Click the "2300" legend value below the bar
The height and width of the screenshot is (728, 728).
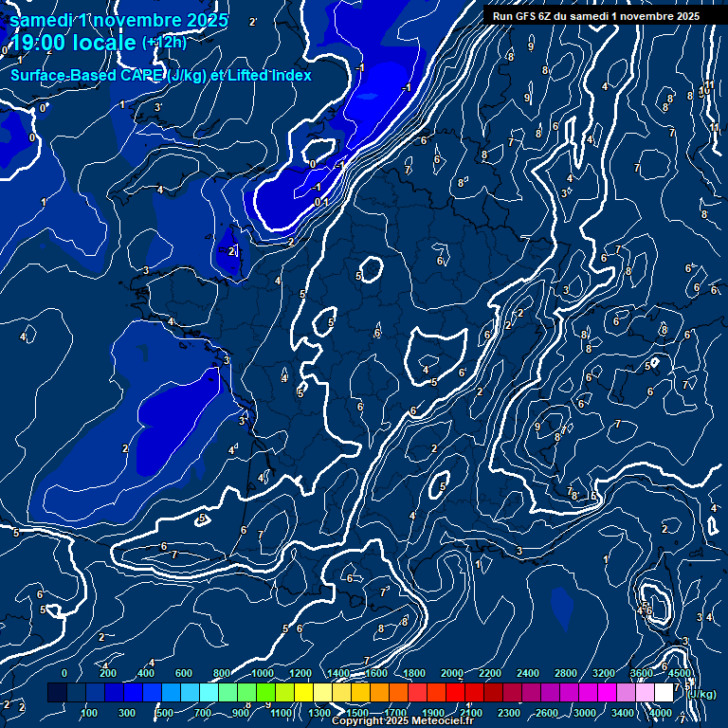(509, 713)
